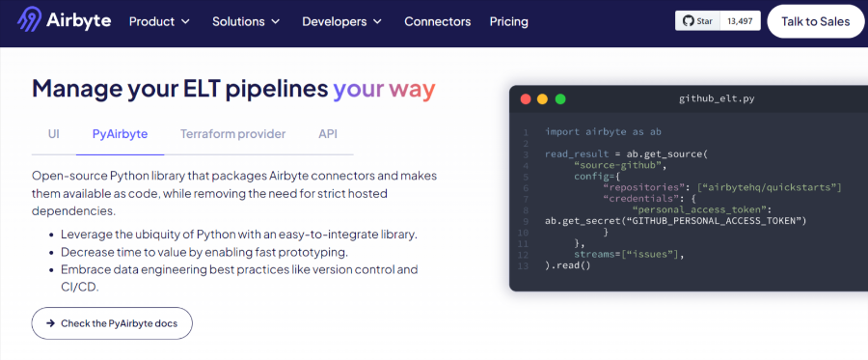Click the streams=["issues"] code line
This screenshot has width=868, height=360.
[x=630, y=255]
